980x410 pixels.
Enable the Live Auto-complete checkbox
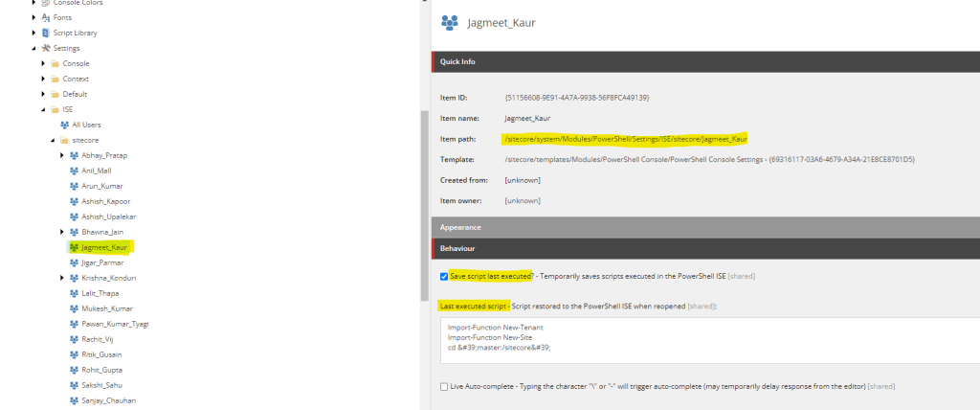tap(443, 386)
